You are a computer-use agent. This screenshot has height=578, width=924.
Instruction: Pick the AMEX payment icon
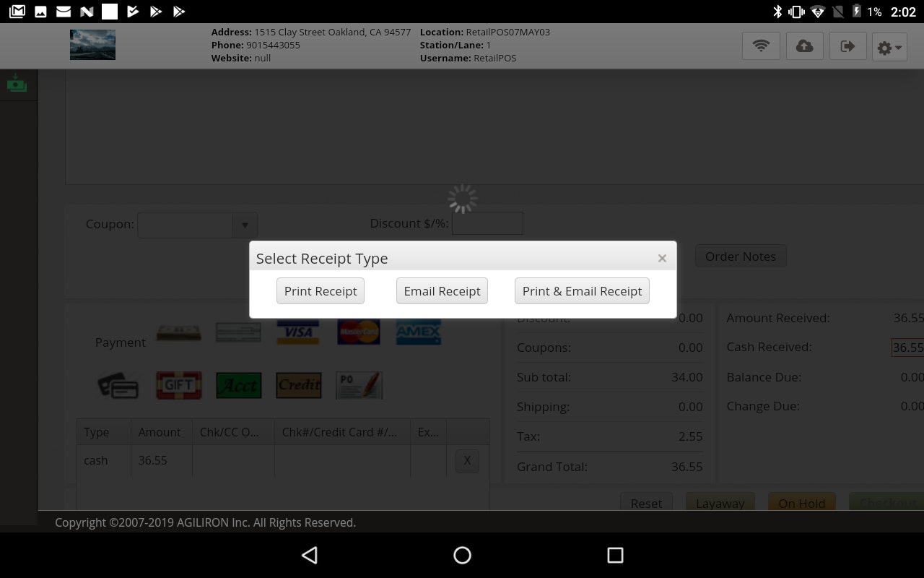[x=419, y=332]
